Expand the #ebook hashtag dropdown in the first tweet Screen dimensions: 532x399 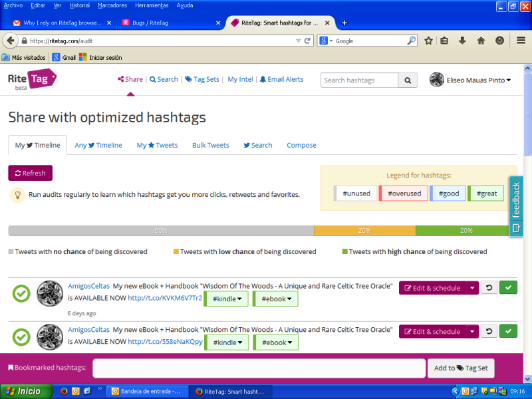click(276, 299)
